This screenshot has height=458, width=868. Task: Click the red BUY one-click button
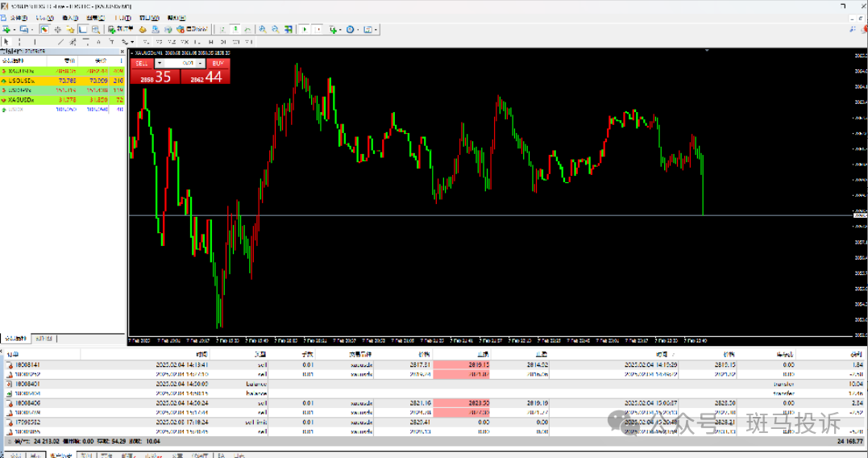tap(218, 63)
